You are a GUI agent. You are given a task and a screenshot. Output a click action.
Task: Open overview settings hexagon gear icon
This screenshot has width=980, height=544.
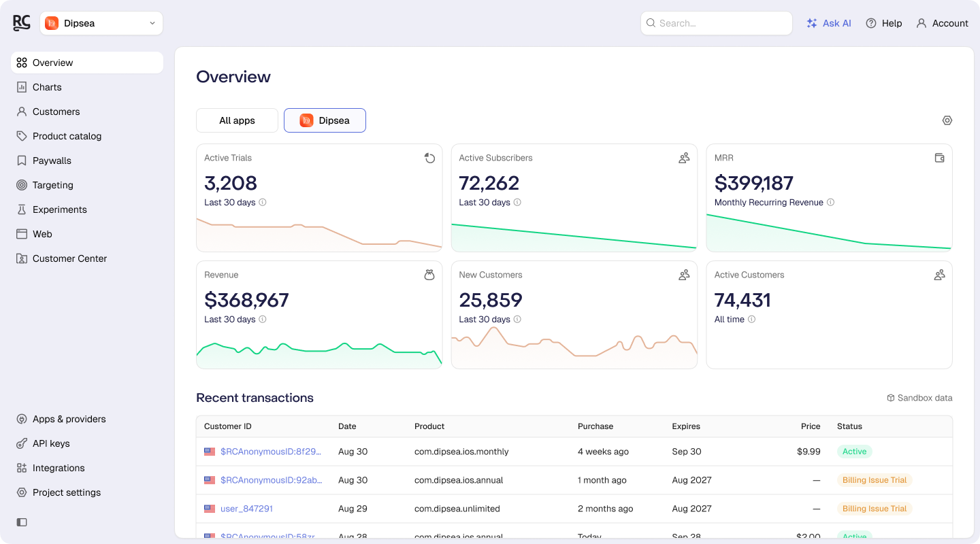click(x=947, y=120)
